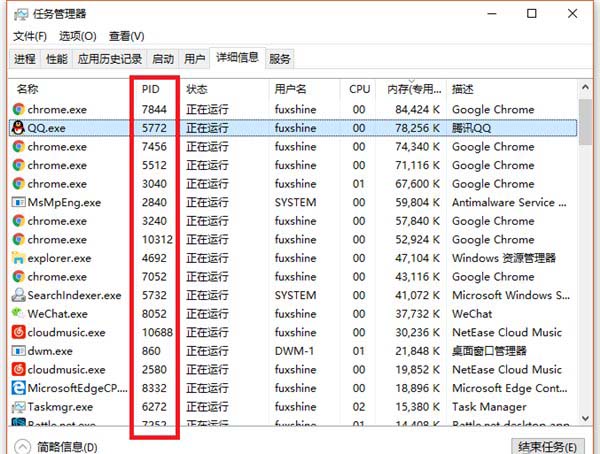600x454 pixels.
Task: Click PID value 5772
Action: click(154, 128)
